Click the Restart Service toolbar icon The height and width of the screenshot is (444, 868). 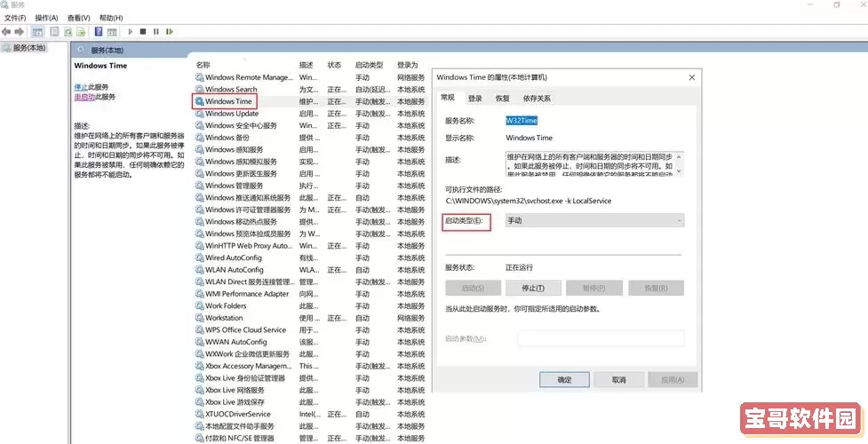170,32
